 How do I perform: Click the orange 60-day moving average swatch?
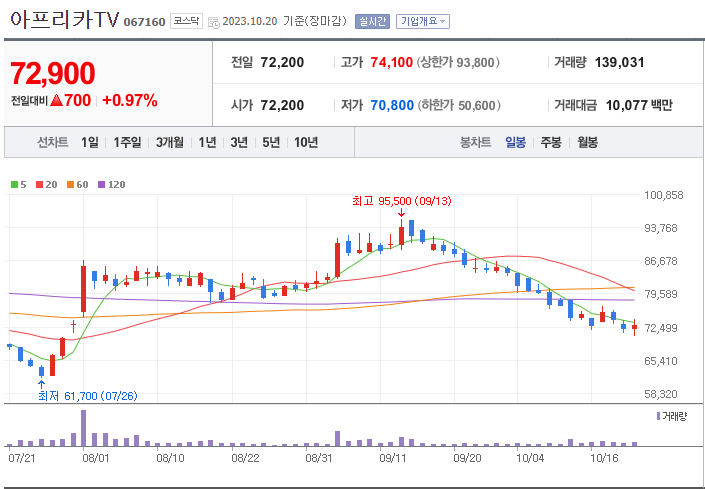[70, 184]
